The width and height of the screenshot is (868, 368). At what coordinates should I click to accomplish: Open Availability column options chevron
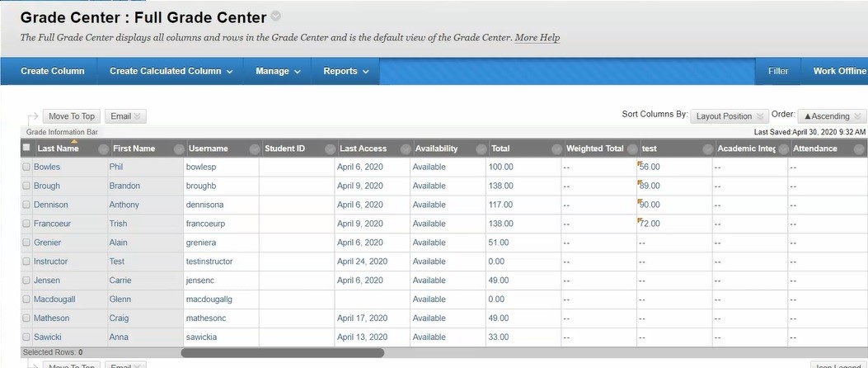(481, 149)
